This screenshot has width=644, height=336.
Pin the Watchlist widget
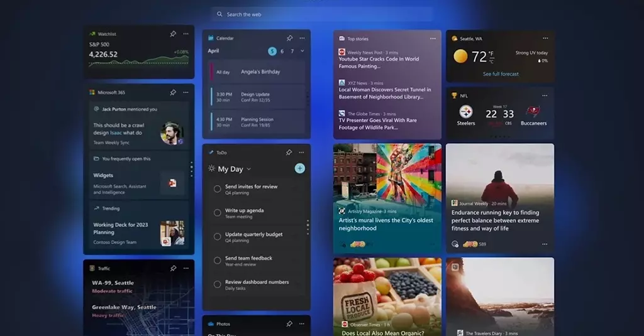(173, 34)
